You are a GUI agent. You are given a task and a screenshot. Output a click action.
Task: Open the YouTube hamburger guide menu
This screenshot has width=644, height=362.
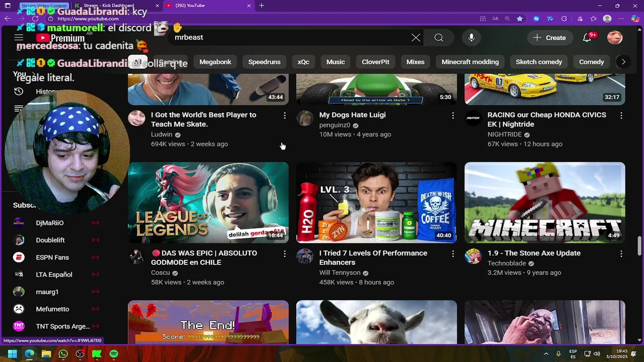(19, 38)
